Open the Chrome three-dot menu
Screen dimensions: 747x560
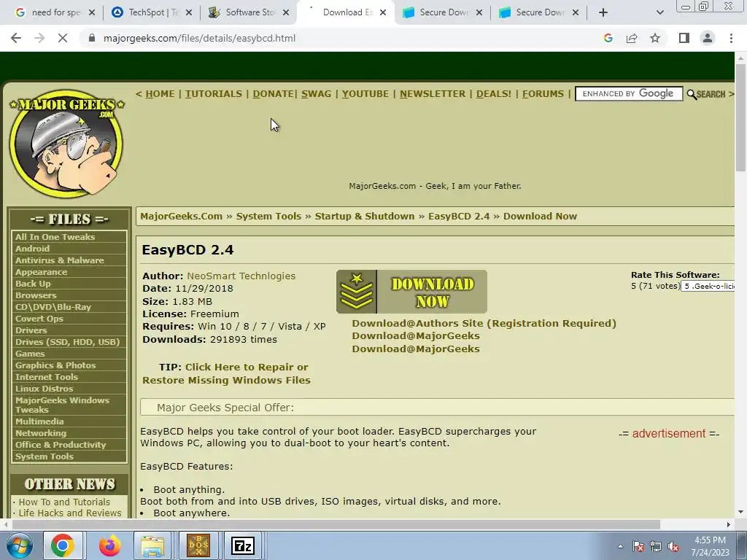[731, 38]
